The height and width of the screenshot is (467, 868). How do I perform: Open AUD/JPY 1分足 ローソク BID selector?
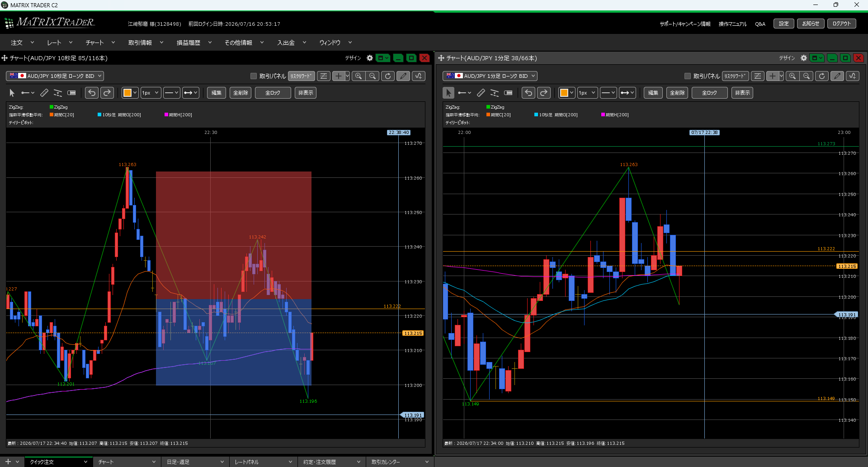click(x=490, y=76)
